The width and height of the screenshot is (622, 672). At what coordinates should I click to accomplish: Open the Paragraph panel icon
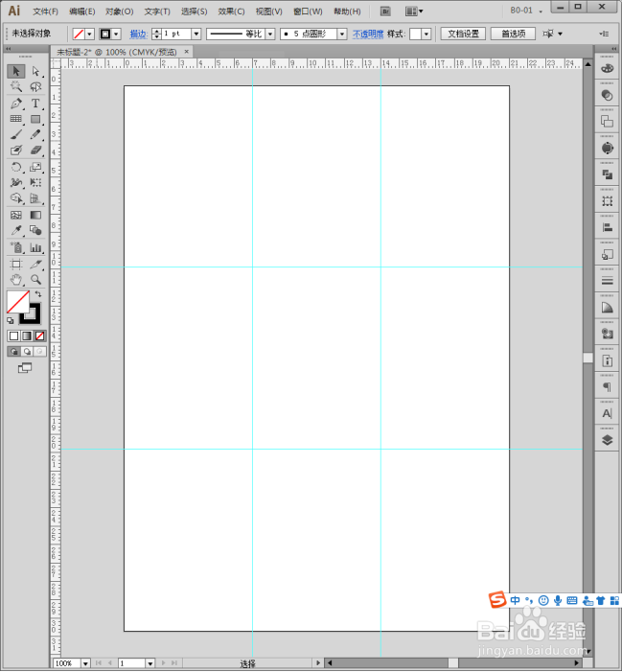(607, 387)
